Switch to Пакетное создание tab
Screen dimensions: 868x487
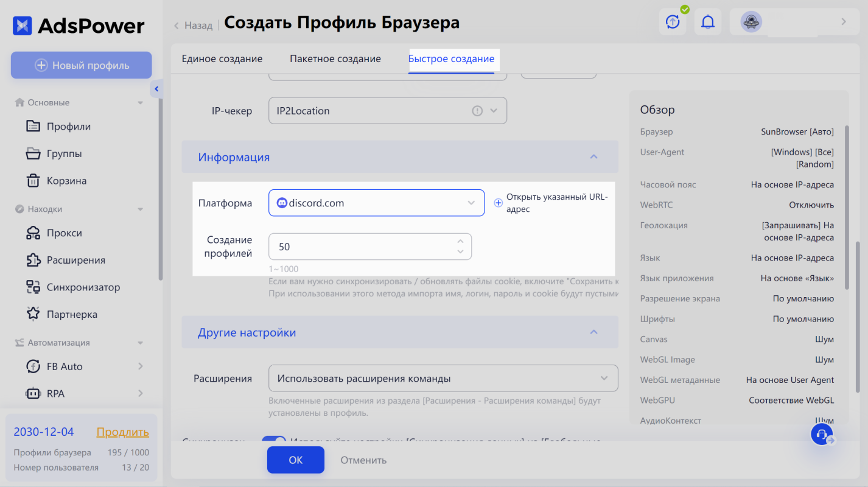pyautogui.click(x=335, y=59)
